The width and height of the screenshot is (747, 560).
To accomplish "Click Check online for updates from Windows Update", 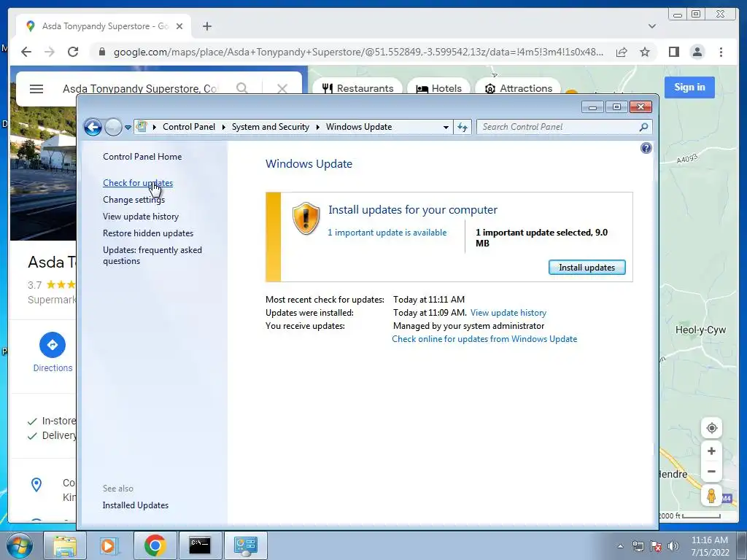I will coord(484,339).
